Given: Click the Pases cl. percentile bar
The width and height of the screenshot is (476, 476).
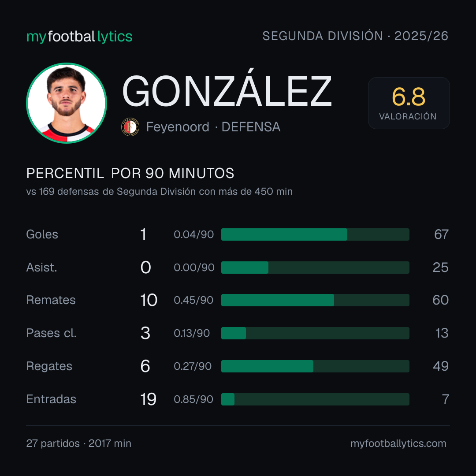Looking at the screenshot, I should pos(315,333).
